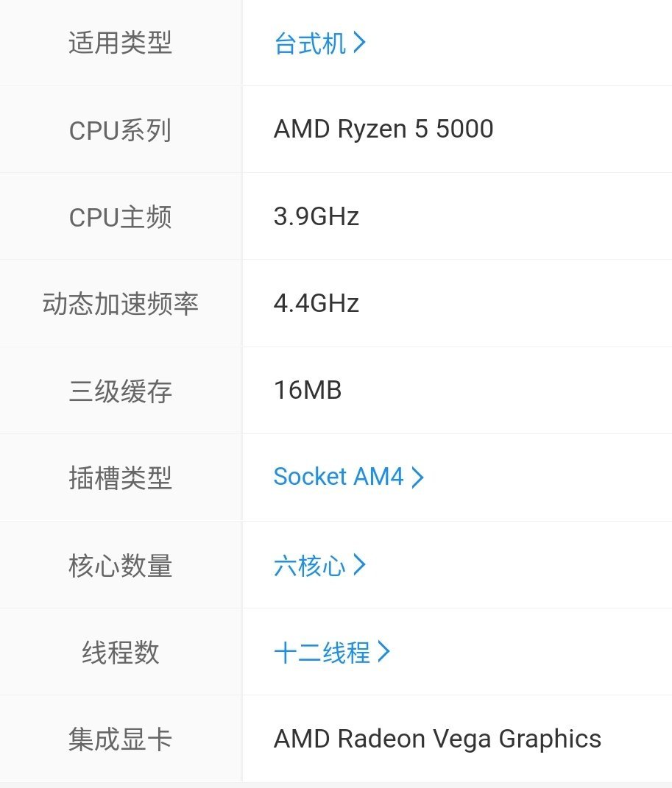The image size is (672, 788).
Task: Click the 动态加速频率 row label
Action: click(119, 303)
